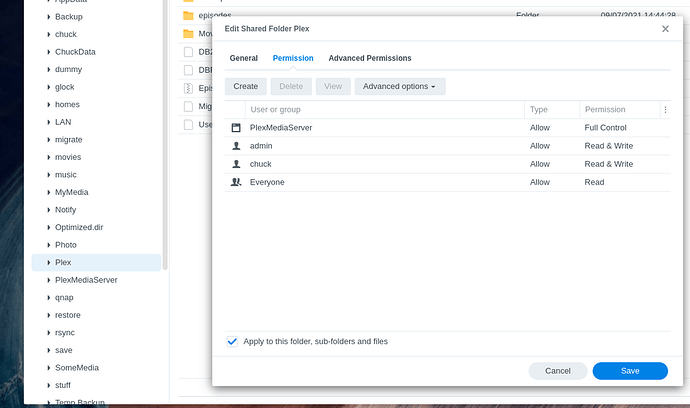Click the episodes folder icon in file list
Screen dimensions: 690x408
click(x=188, y=16)
